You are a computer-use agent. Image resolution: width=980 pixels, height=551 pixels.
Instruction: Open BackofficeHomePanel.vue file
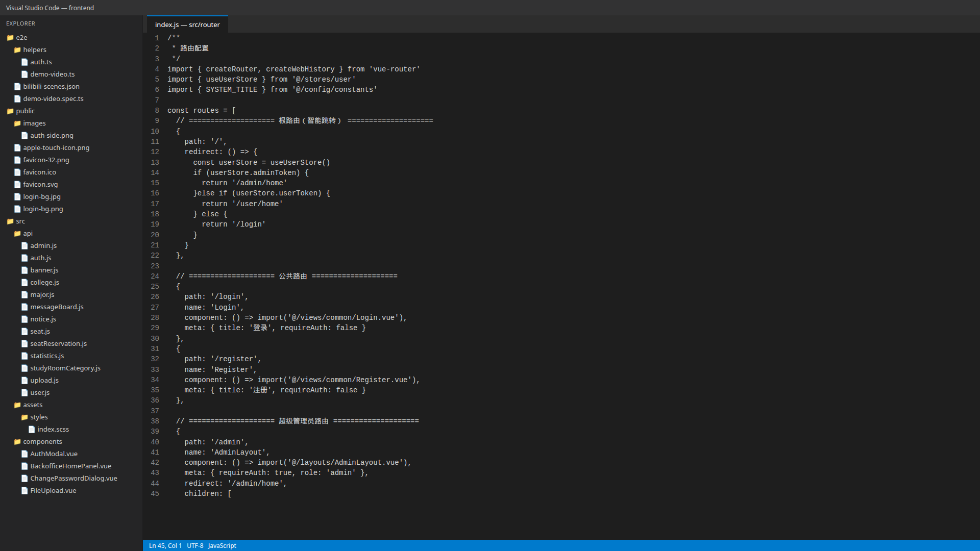click(x=71, y=466)
